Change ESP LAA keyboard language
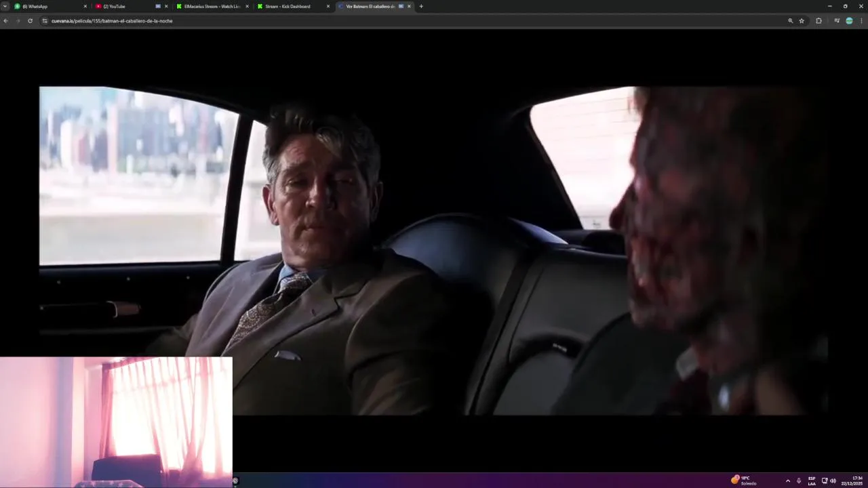The image size is (868, 488). [x=812, y=481]
